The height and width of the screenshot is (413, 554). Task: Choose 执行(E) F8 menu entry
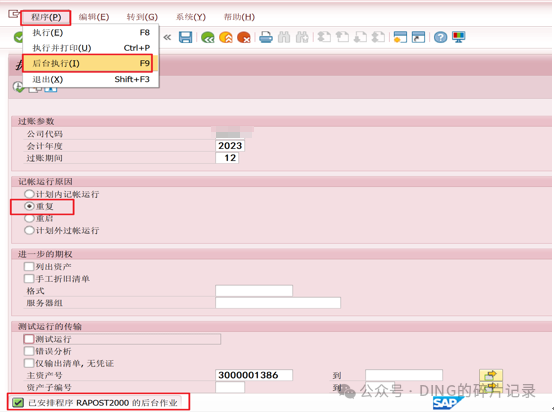tap(91, 33)
